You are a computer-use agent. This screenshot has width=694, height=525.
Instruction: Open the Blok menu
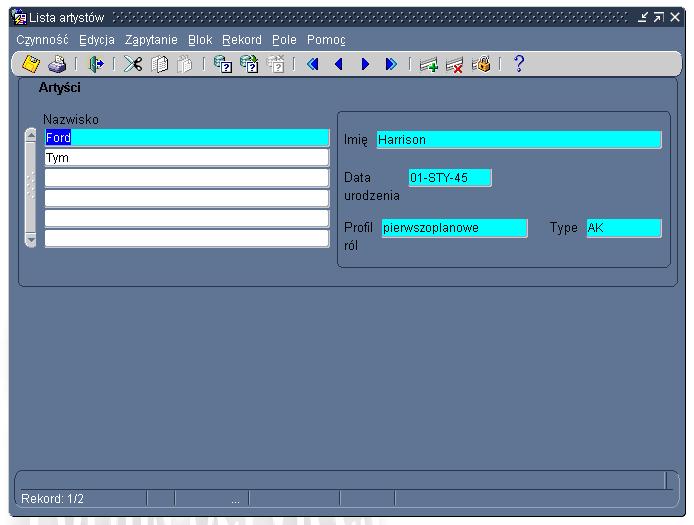[200, 40]
